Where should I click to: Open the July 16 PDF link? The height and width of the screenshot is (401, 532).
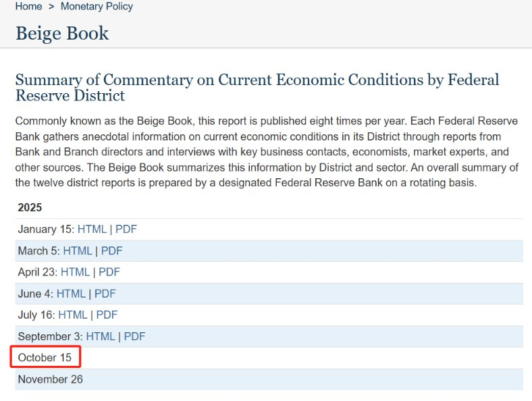[107, 315]
